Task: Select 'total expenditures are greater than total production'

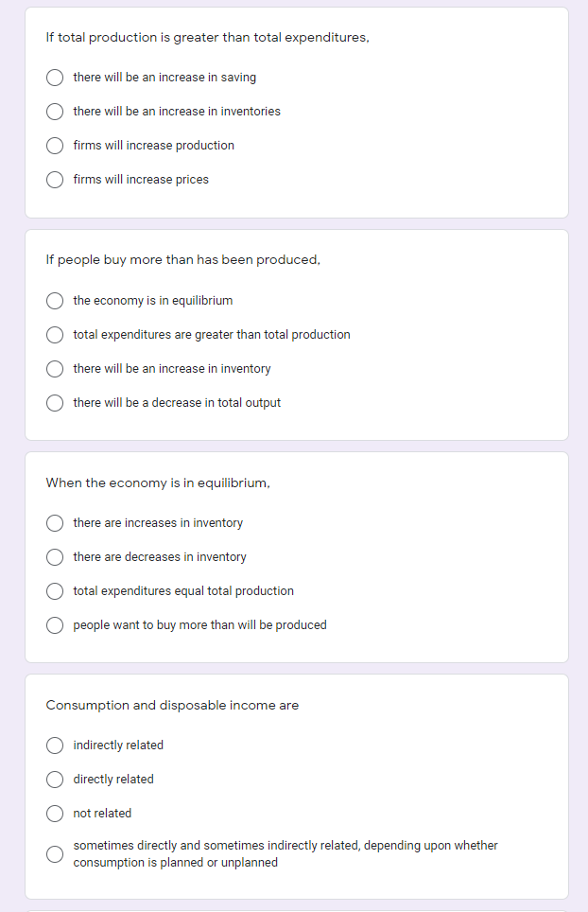Action: point(55,335)
